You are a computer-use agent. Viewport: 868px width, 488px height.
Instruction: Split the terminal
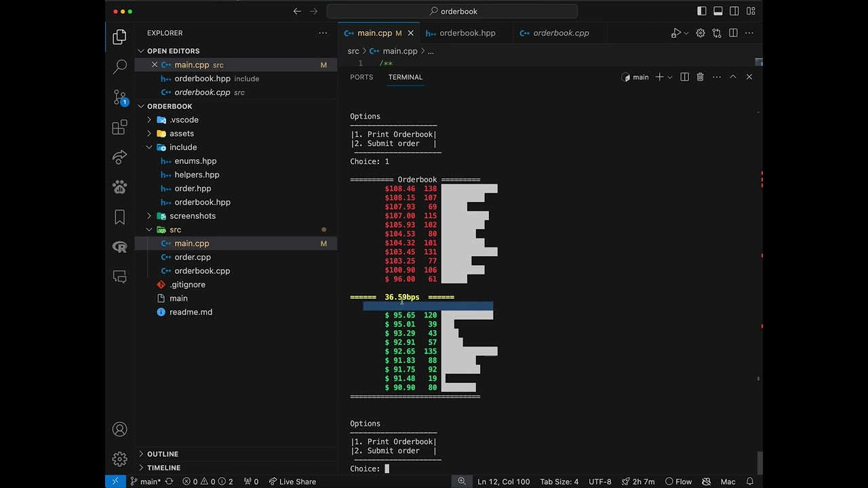(684, 77)
